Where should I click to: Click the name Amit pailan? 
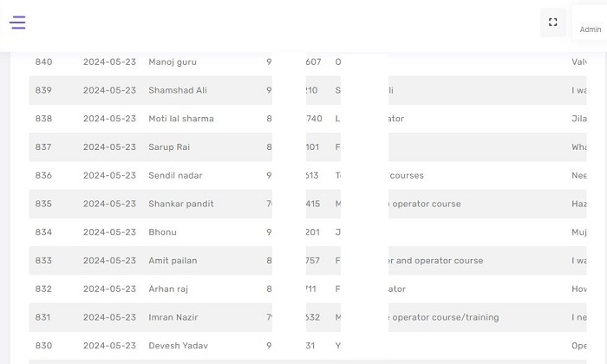(173, 261)
